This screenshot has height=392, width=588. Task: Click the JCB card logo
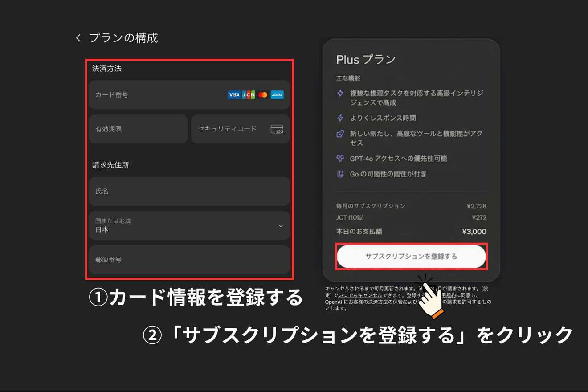coord(249,94)
